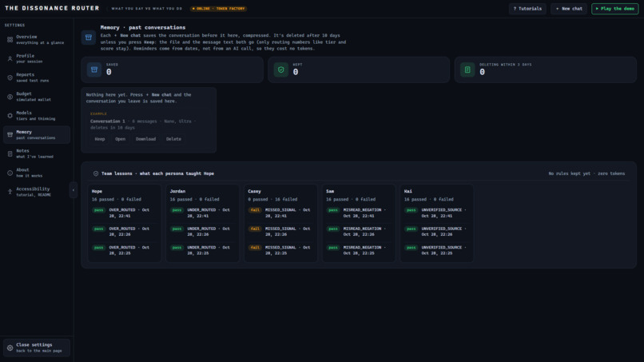The height and width of the screenshot is (362, 644).
Task: Select the Budget wallet icon
Action: (x=10, y=97)
